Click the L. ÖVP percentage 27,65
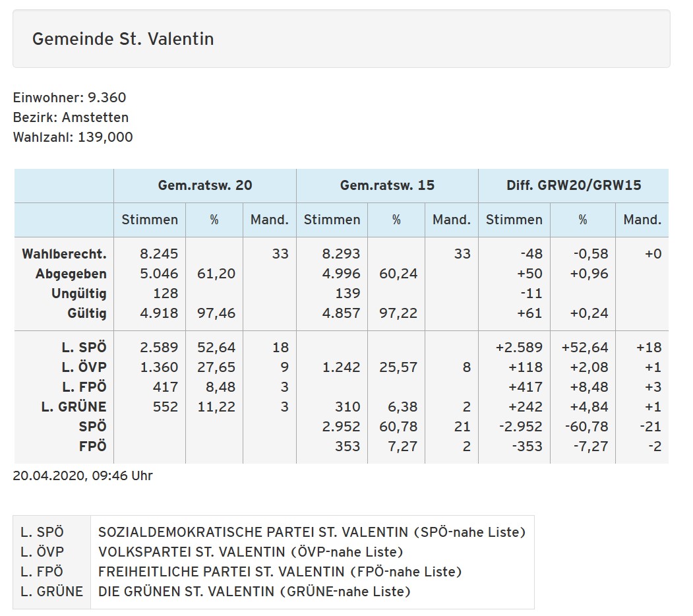Viewport: 693px width, 616px height. (216, 367)
